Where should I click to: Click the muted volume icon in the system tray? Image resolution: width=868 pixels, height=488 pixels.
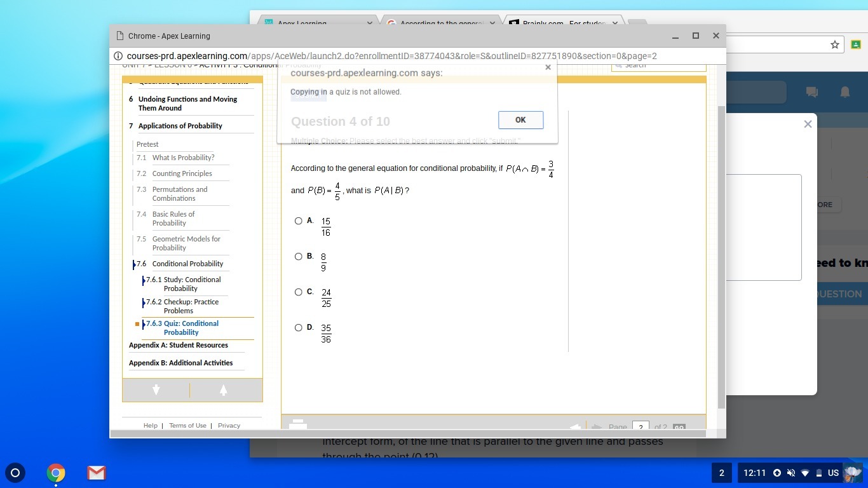791,473
